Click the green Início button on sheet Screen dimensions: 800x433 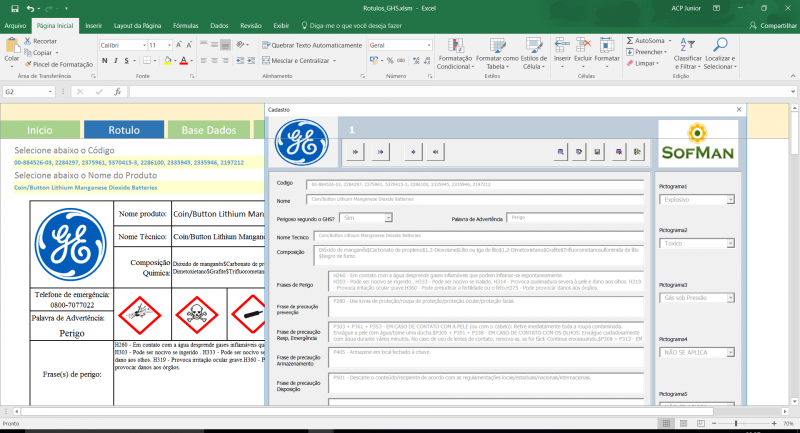pyautogui.click(x=40, y=130)
